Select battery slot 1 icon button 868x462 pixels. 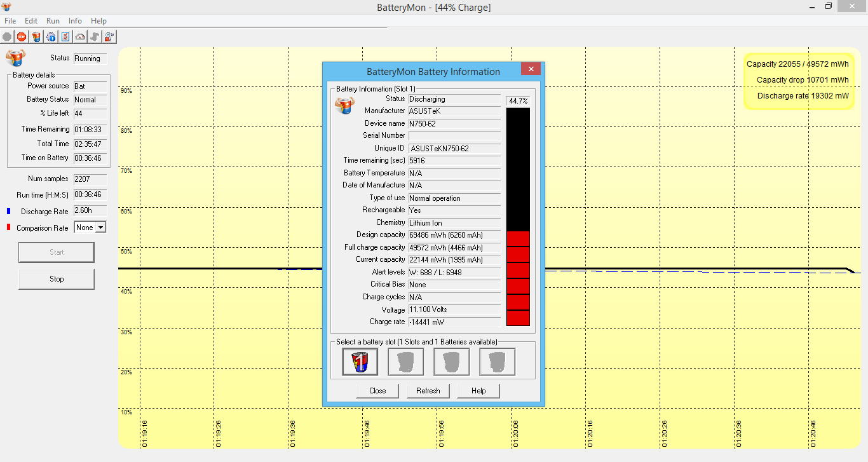360,362
